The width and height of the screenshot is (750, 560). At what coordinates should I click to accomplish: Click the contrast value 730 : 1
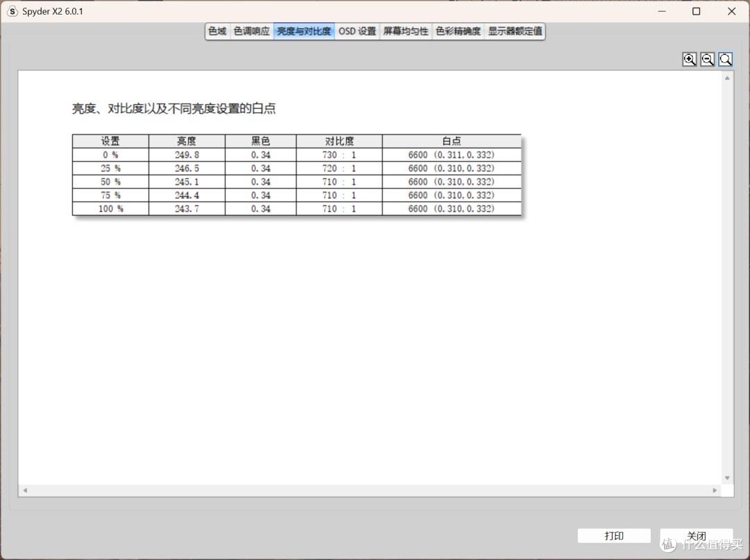[339, 155]
